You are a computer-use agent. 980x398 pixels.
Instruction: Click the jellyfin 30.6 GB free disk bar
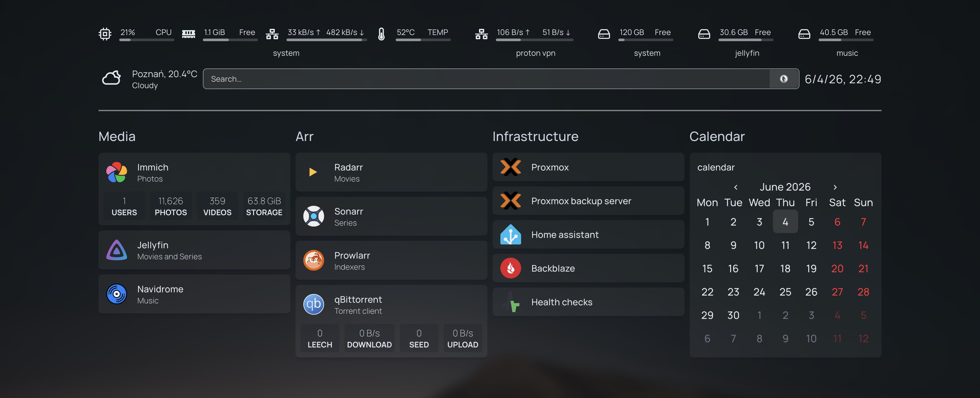point(746,40)
